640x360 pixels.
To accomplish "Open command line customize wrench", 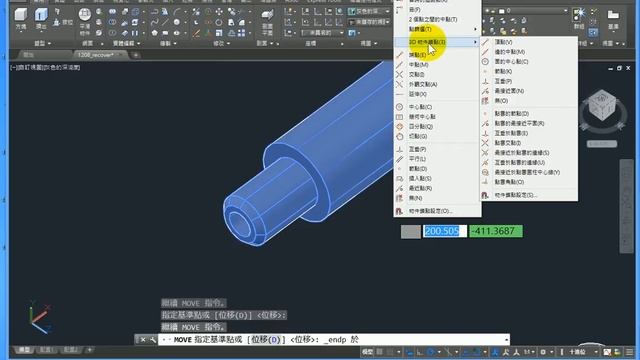I will coord(153,340).
